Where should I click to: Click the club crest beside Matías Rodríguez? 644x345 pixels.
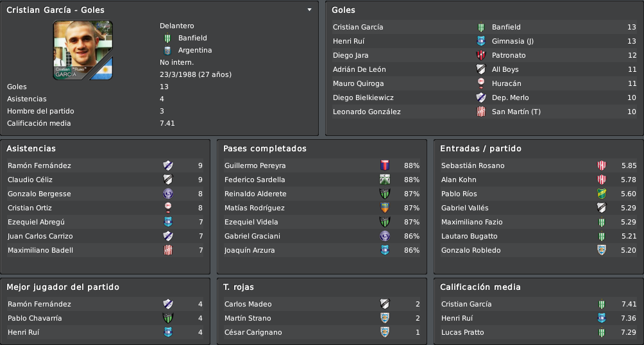pyautogui.click(x=385, y=208)
